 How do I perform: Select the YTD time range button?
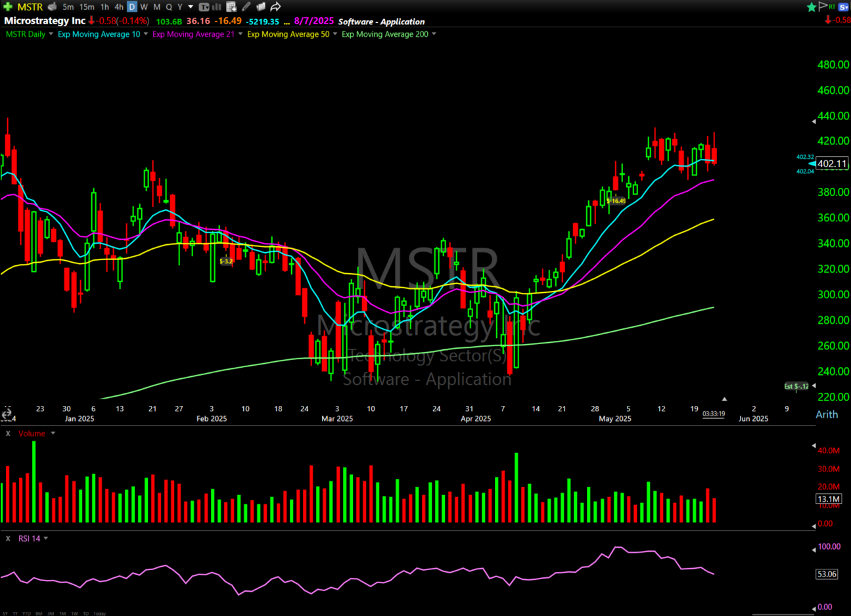(x=26, y=613)
